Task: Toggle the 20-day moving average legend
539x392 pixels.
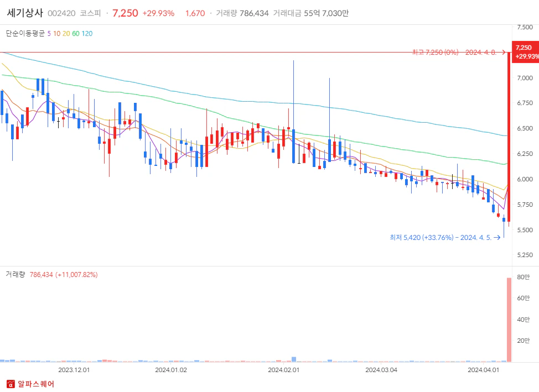Action: pos(66,33)
